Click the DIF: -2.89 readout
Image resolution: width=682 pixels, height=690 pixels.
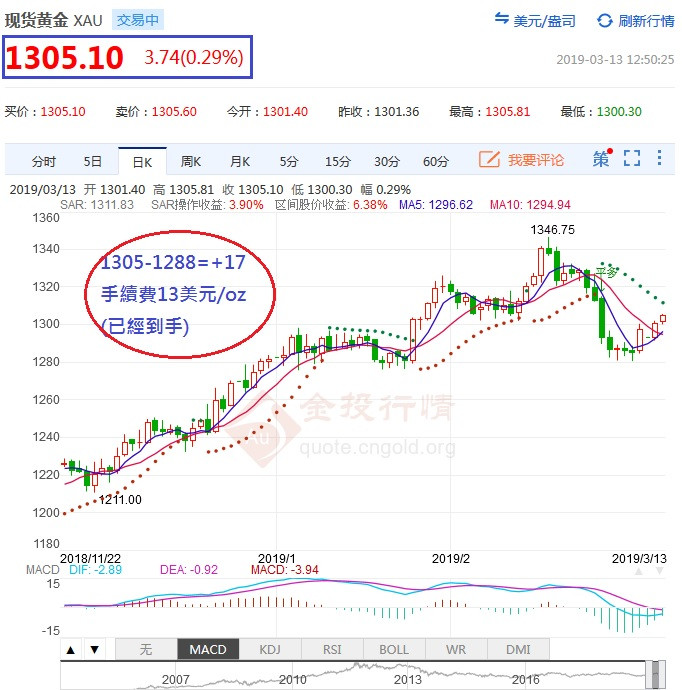[95, 570]
